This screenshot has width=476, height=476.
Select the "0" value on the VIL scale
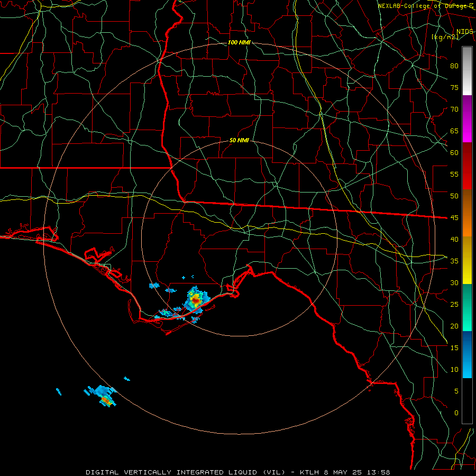(456, 413)
